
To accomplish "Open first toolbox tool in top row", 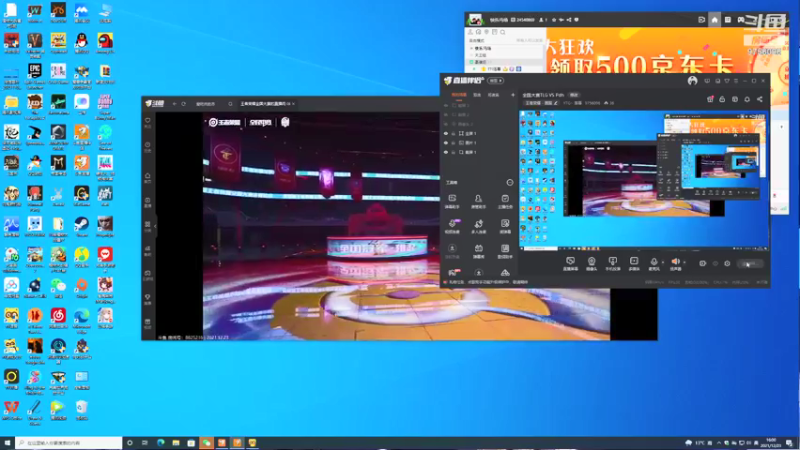I will [x=452, y=201].
